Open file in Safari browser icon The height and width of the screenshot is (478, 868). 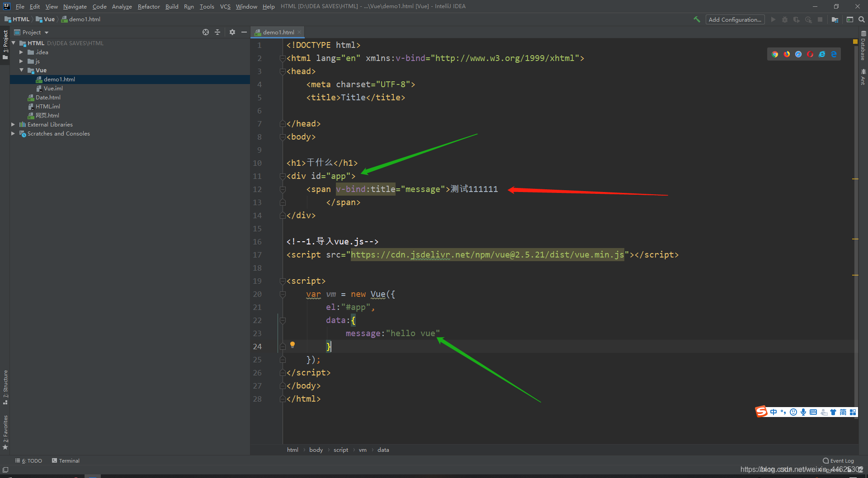pos(798,54)
